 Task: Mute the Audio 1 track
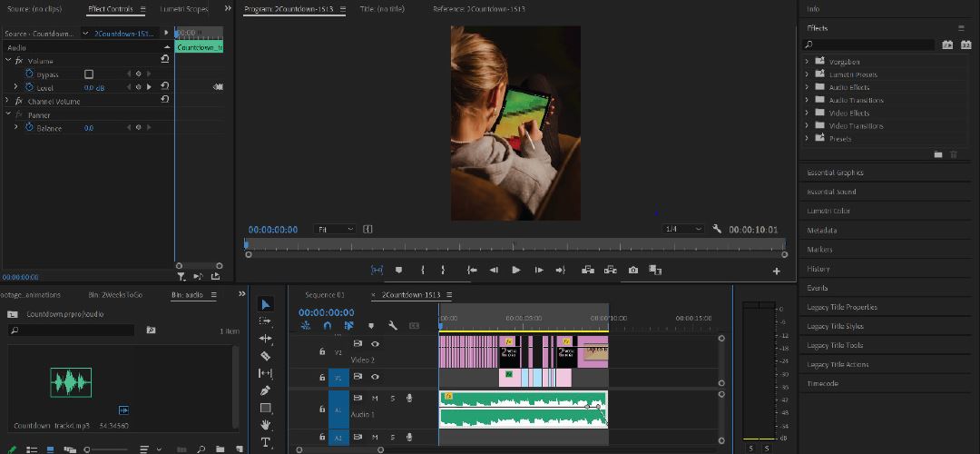tap(375, 398)
